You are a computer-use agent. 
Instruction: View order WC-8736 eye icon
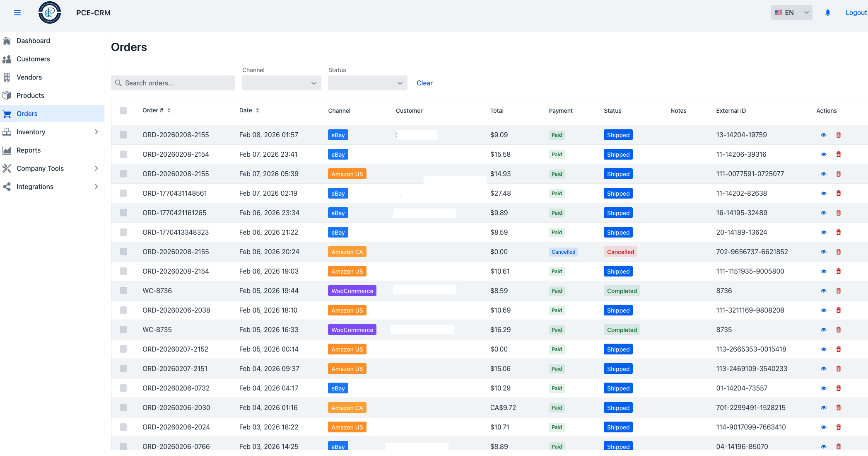click(823, 291)
